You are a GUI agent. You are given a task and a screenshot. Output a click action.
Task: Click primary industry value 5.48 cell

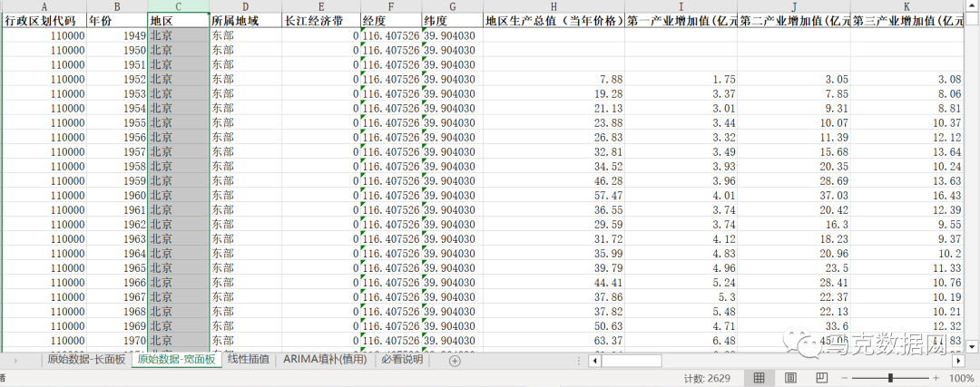point(681,312)
